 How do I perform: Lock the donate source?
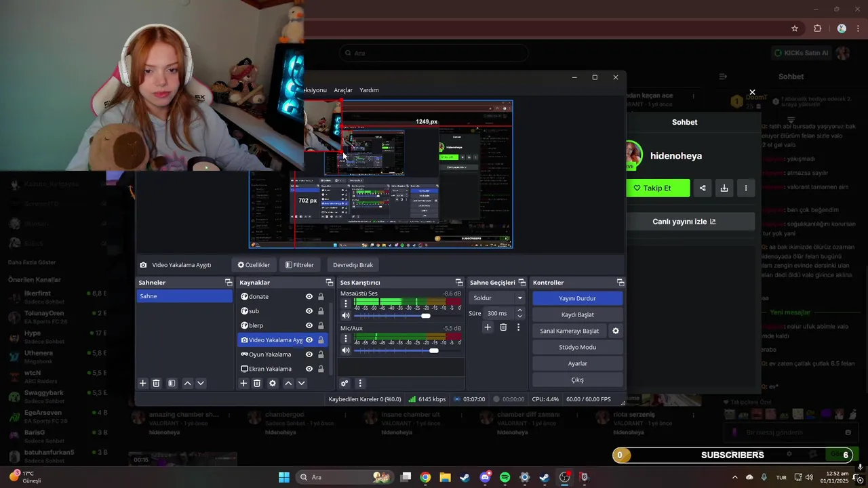click(x=321, y=296)
